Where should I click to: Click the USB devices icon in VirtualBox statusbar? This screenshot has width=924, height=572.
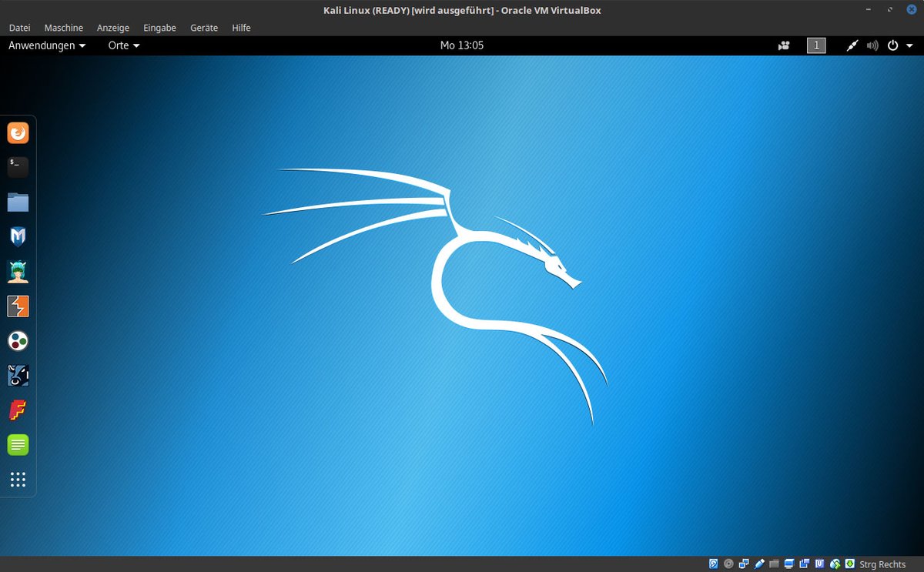tap(758, 564)
